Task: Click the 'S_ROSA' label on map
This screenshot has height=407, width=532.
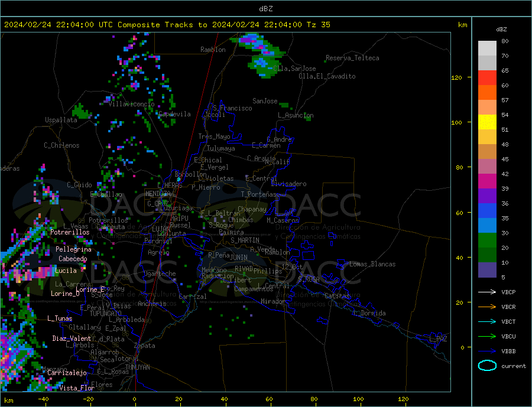Action: (x=309, y=279)
